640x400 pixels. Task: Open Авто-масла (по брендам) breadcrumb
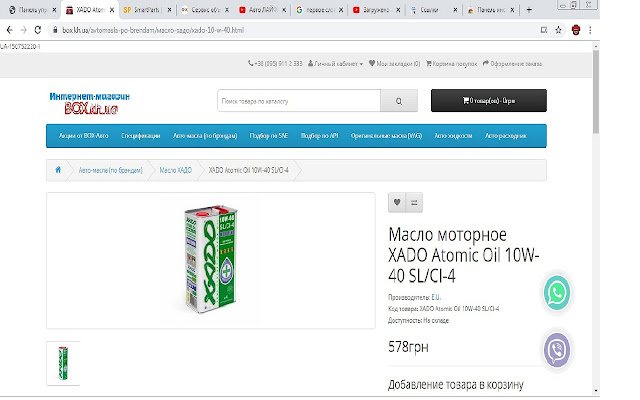click(x=110, y=170)
